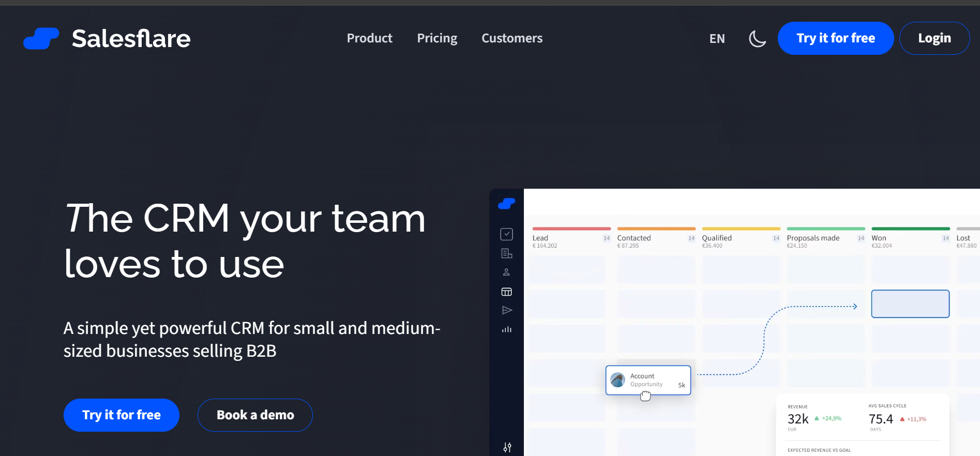980x456 pixels.
Task: Click the highlighted drop slot in Won column
Action: 910,304
